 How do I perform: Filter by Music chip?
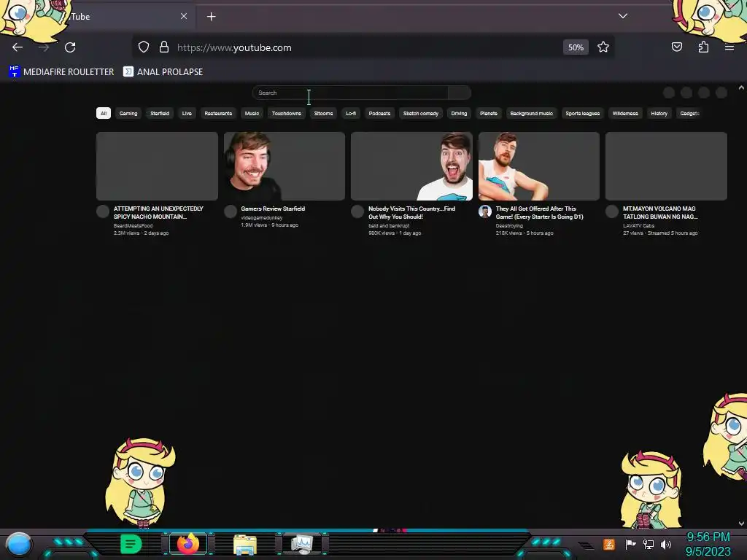pos(252,113)
